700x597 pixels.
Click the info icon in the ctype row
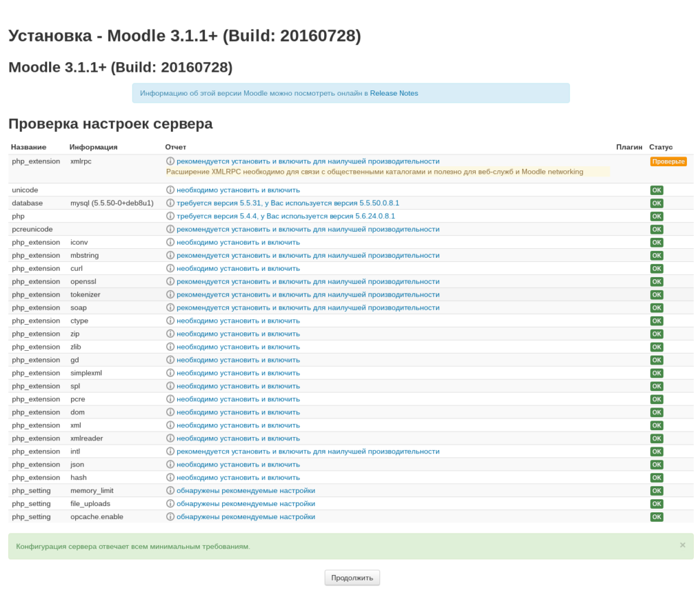(x=170, y=321)
